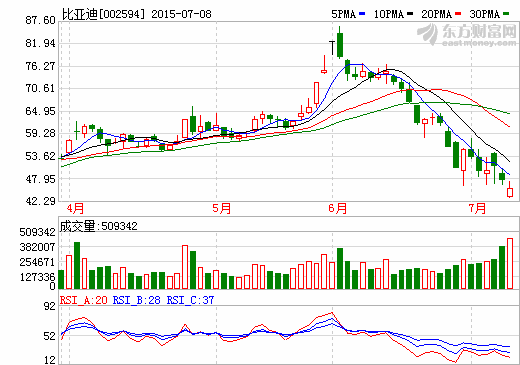Click the price axis label 42.29
This screenshot has width=520, height=365.
tap(40, 201)
